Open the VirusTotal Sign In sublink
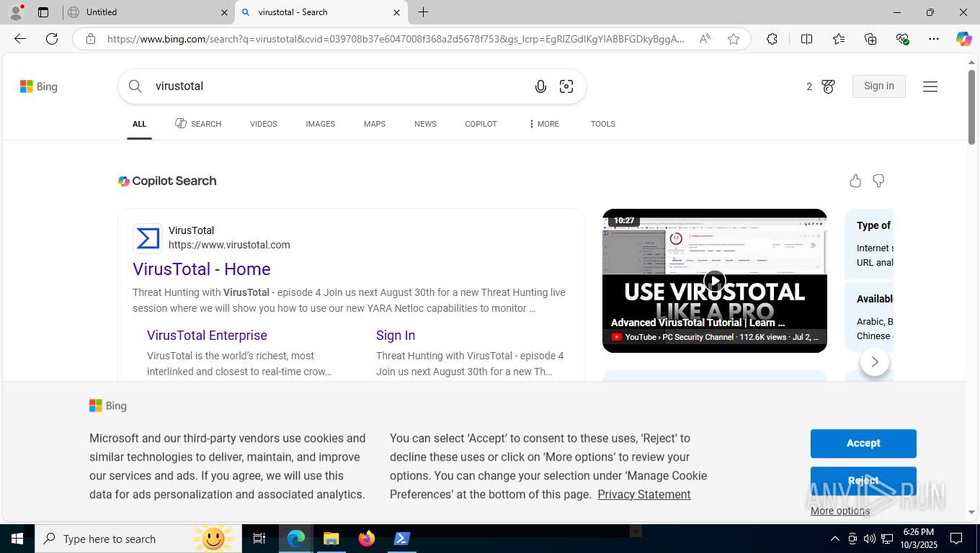The image size is (980, 553). pos(396,336)
